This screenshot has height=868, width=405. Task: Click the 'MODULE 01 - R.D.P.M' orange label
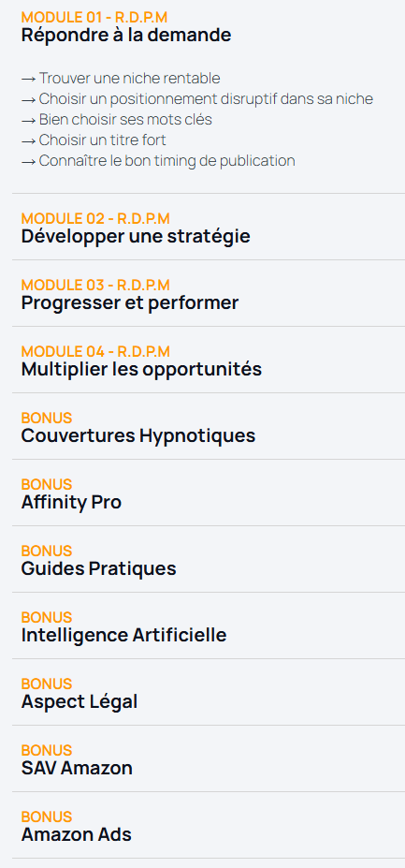(94, 17)
